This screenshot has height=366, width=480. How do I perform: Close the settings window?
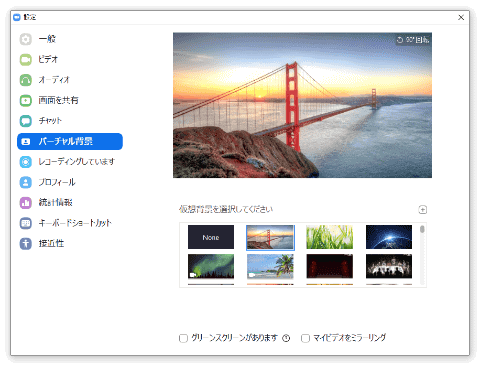461,17
